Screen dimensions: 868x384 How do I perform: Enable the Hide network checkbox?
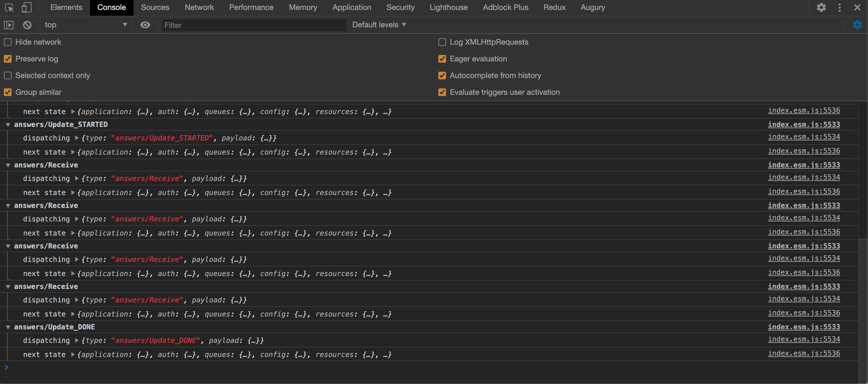[x=8, y=42]
